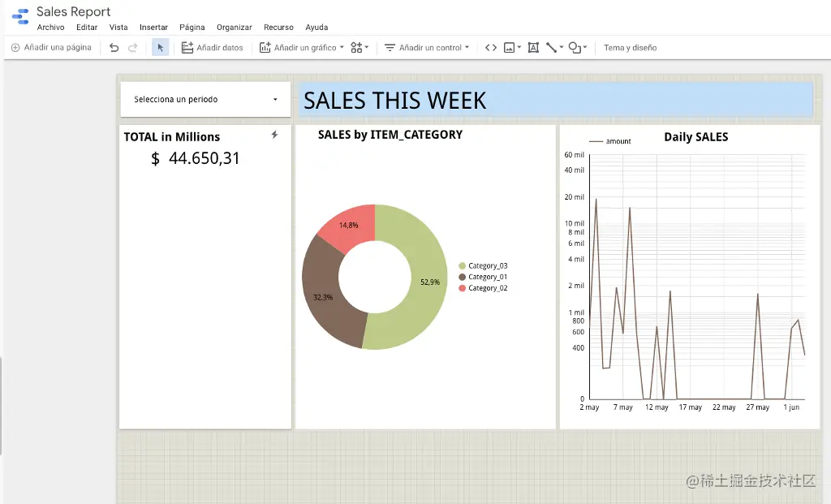Screen dimensions: 831x504
Task: Click the green 52,9% donut slice
Action: (x=428, y=281)
